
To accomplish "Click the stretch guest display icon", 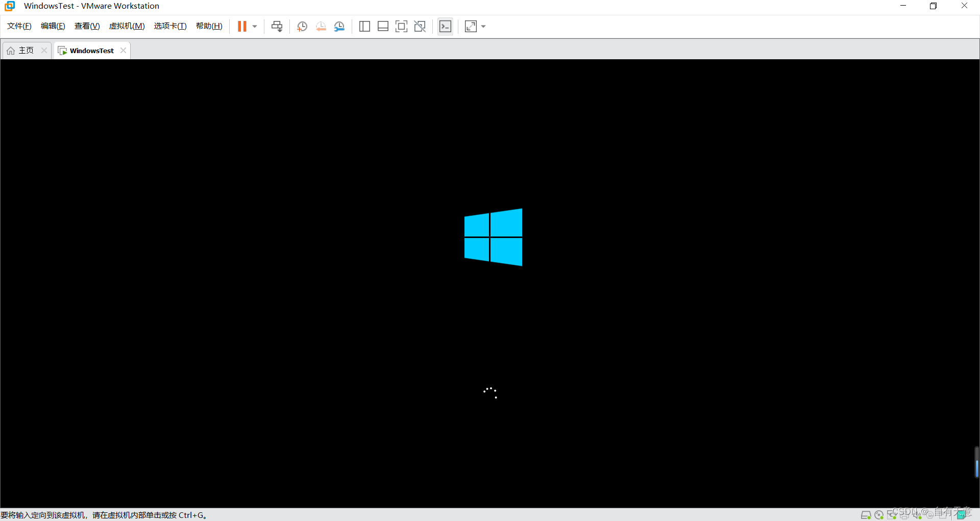I will (471, 27).
